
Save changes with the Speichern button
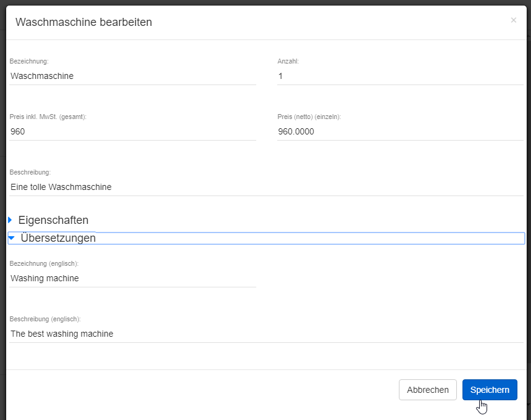point(490,390)
